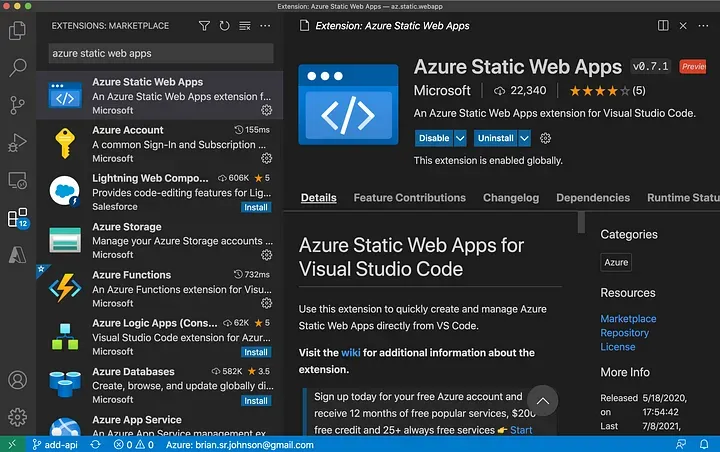Viewport: 720px width, 452px height.
Task: Open the License resource link
Action: pos(618,347)
